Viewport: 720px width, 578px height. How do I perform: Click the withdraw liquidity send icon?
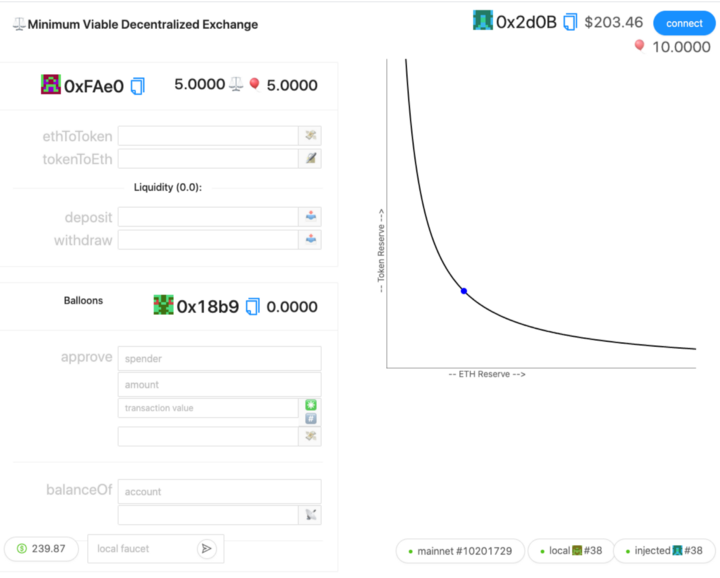tap(311, 240)
